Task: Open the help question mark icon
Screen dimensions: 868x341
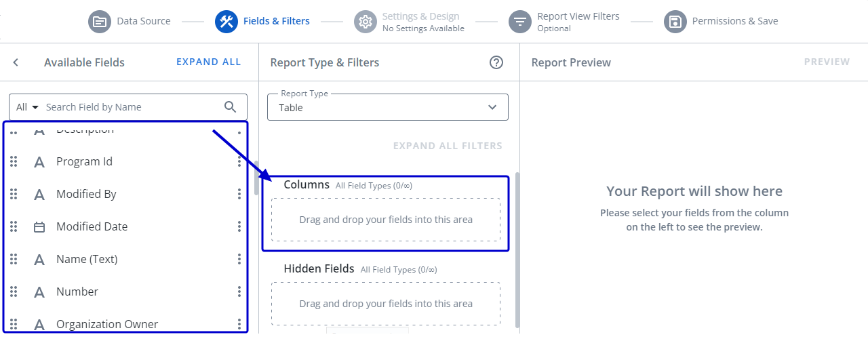Action: (x=496, y=62)
